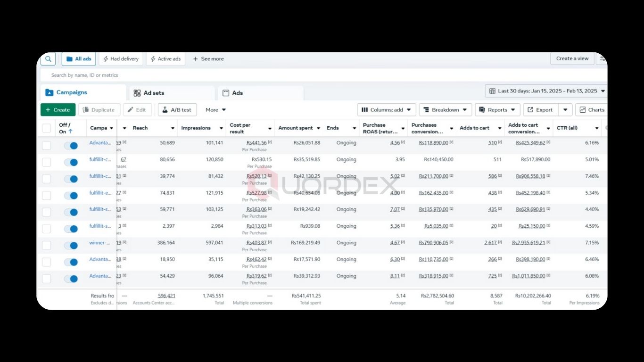This screenshot has height=362, width=644.
Task: Click the A/B test flask button
Action: [x=177, y=110]
